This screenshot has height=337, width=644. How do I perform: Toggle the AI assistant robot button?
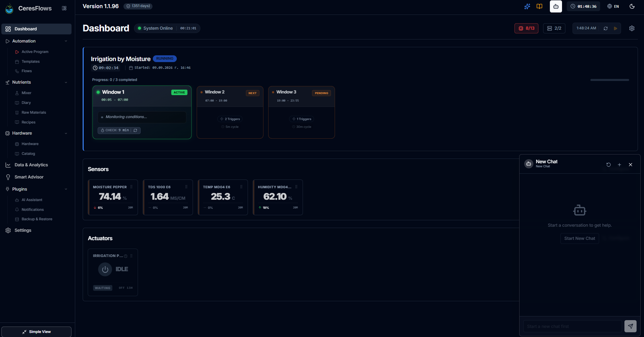click(x=556, y=6)
